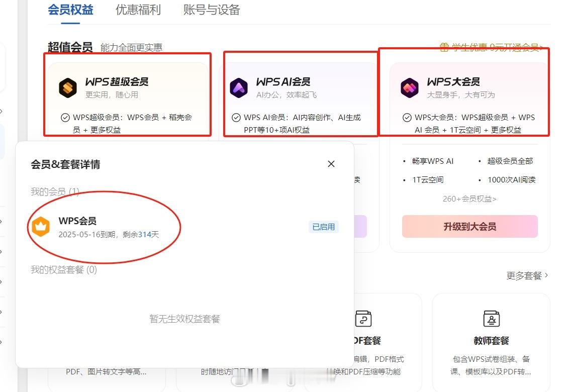This screenshot has width=568, height=392.
Task: Click the check icon before WPS超级会员 description
Action: pos(65,118)
